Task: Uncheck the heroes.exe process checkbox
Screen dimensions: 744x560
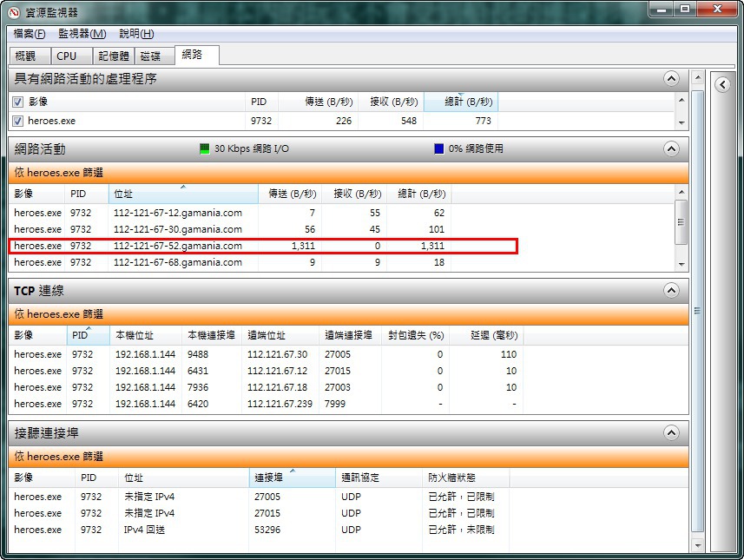Action: point(17,121)
